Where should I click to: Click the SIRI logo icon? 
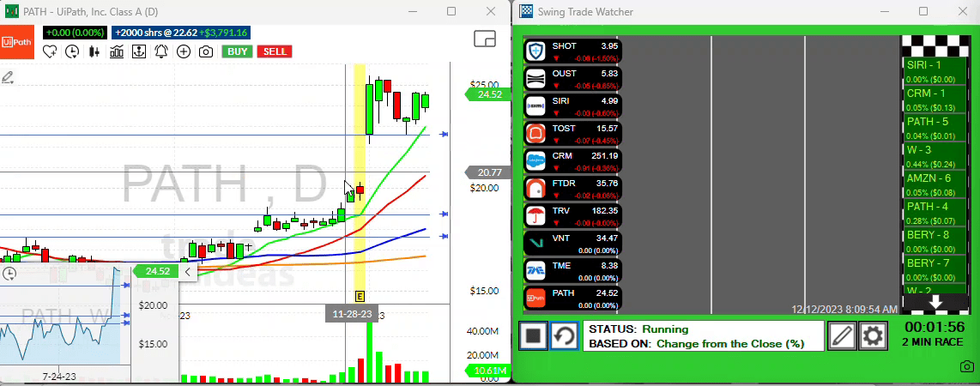point(536,106)
